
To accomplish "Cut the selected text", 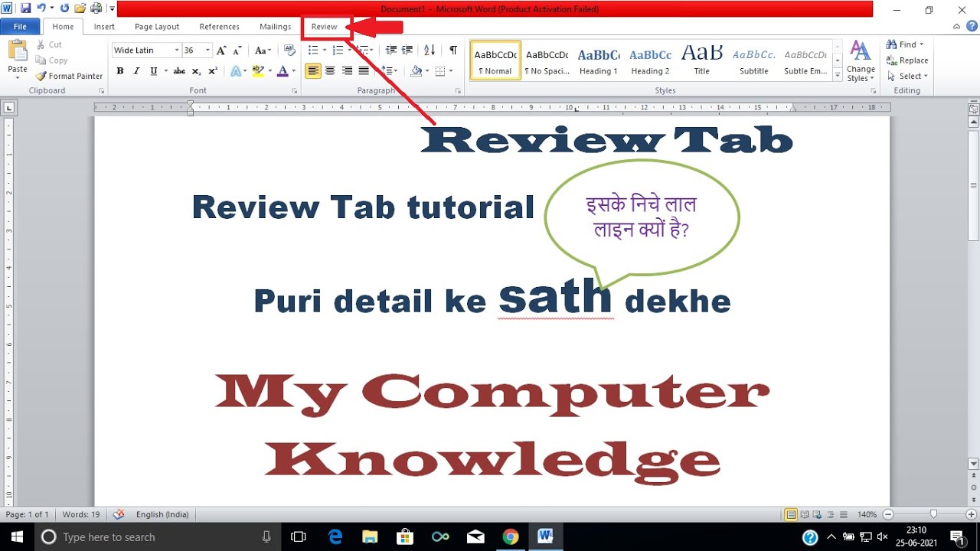I will pyautogui.click(x=49, y=44).
